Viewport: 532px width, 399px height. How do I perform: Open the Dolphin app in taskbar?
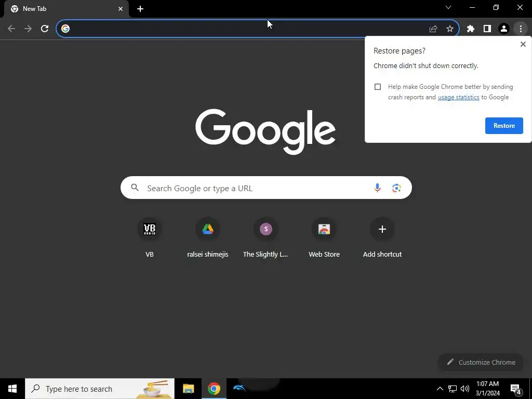pos(239,389)
